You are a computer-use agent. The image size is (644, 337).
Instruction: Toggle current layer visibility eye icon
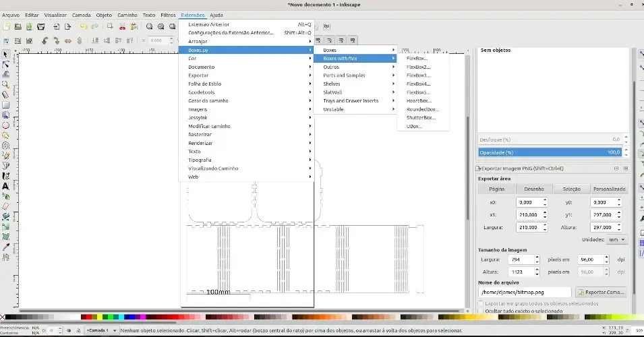pos(69,330)
